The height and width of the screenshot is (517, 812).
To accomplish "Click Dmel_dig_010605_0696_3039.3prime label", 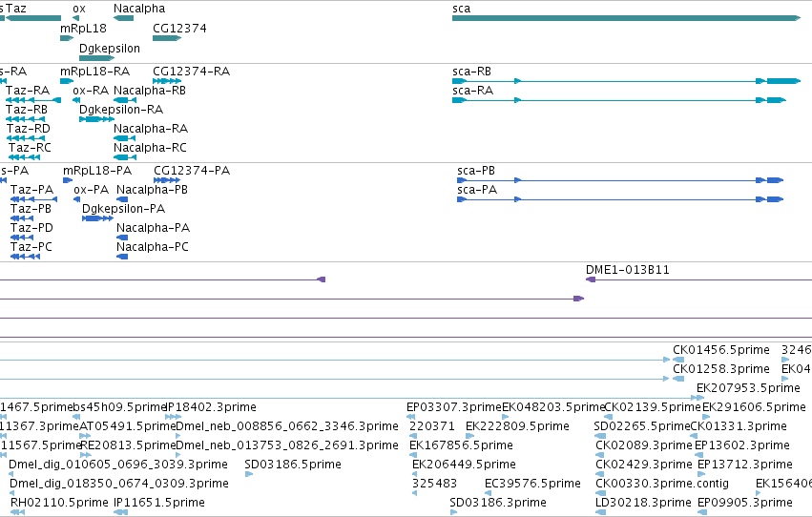I will (118, 465).
